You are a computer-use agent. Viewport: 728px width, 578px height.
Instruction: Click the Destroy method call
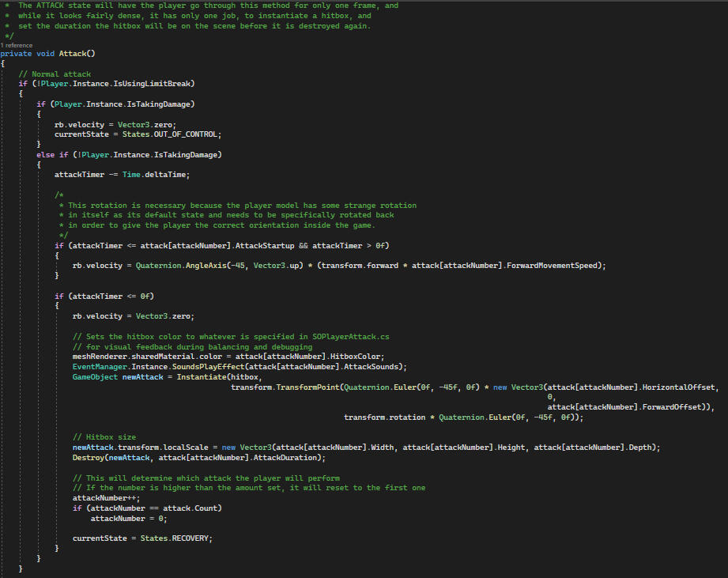click(89, 458)
